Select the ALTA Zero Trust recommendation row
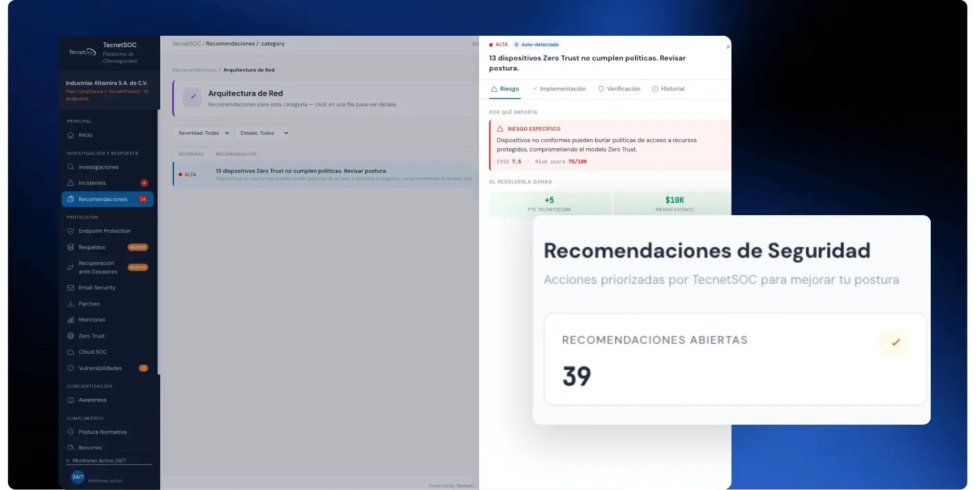This screenshot has width=980, height=490. (x=323, y=175)
